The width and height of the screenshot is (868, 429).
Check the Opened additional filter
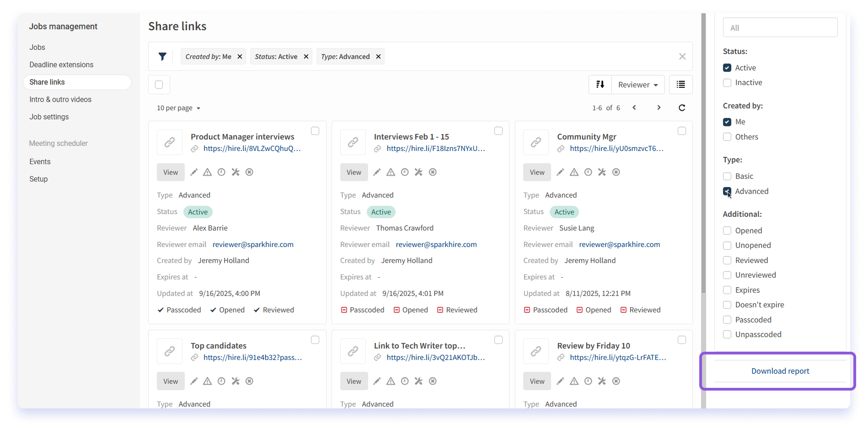[727, 231]
